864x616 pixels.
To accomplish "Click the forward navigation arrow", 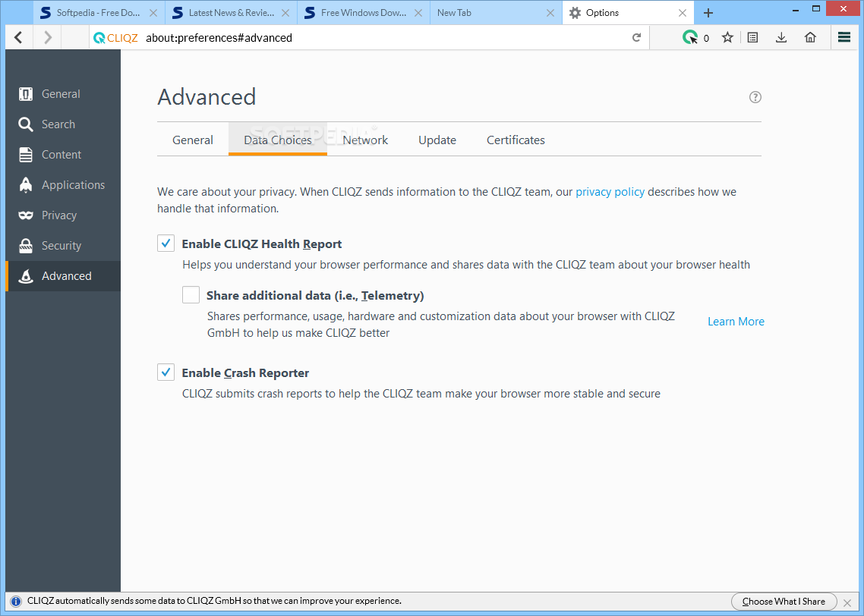I will (x=48, y=37).
